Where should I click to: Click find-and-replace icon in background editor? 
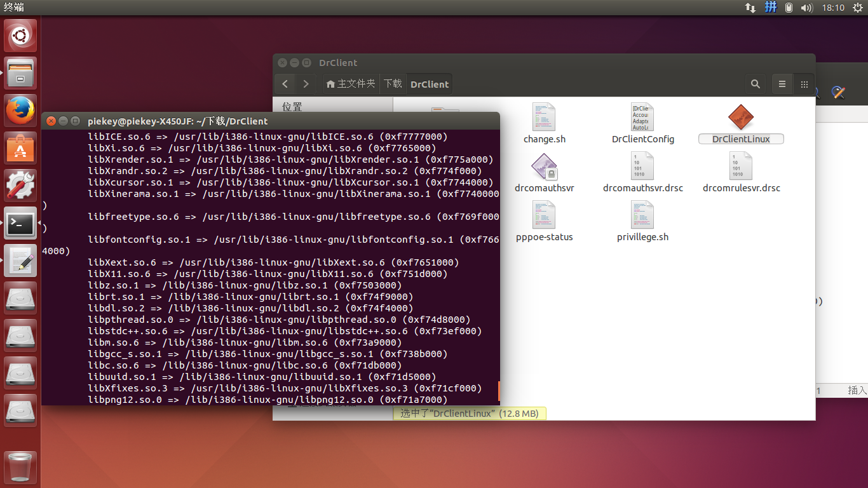[838, 92]
